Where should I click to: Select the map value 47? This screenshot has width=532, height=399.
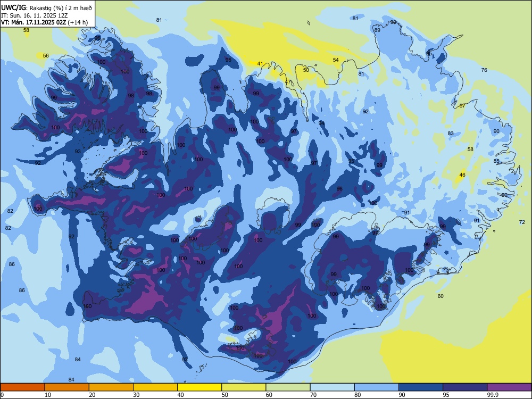click(x=288, y=82)
